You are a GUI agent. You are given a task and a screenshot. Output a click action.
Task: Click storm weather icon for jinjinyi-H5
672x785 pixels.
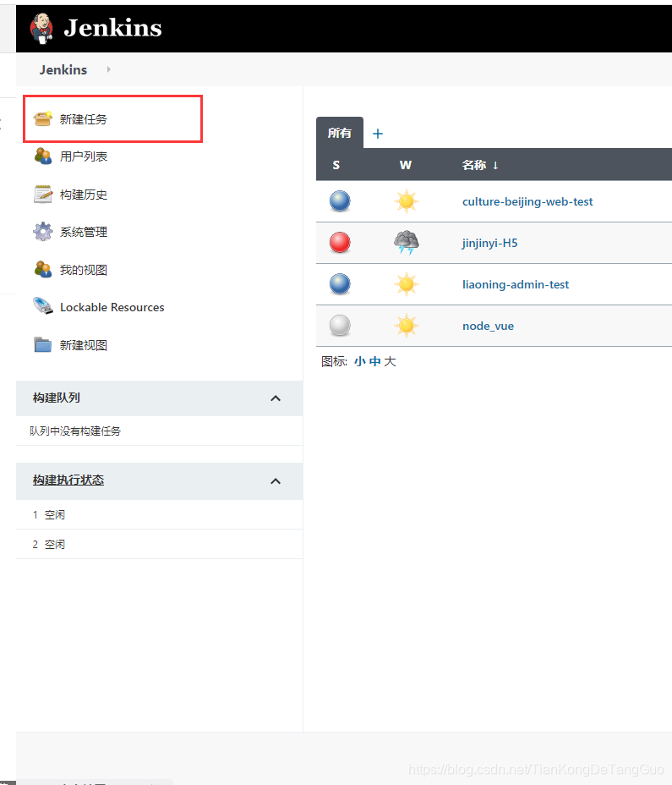[x=407, y=243]
